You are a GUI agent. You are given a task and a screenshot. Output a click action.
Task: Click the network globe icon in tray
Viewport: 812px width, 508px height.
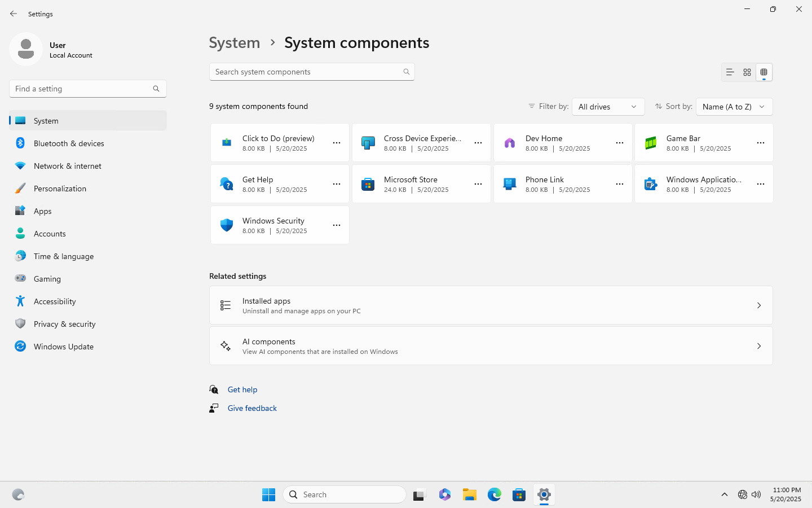(x=742, y=494)
